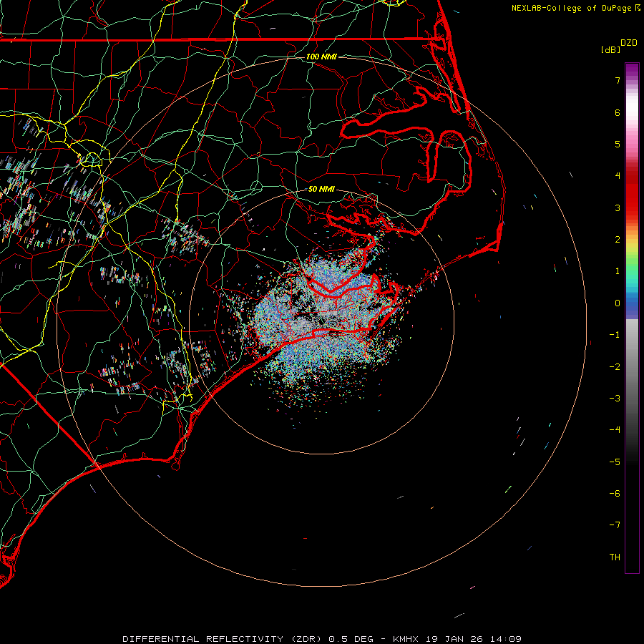Click the 5 value on color scale
This screenshot has height=644, width=644.
(x=618, y=144)
